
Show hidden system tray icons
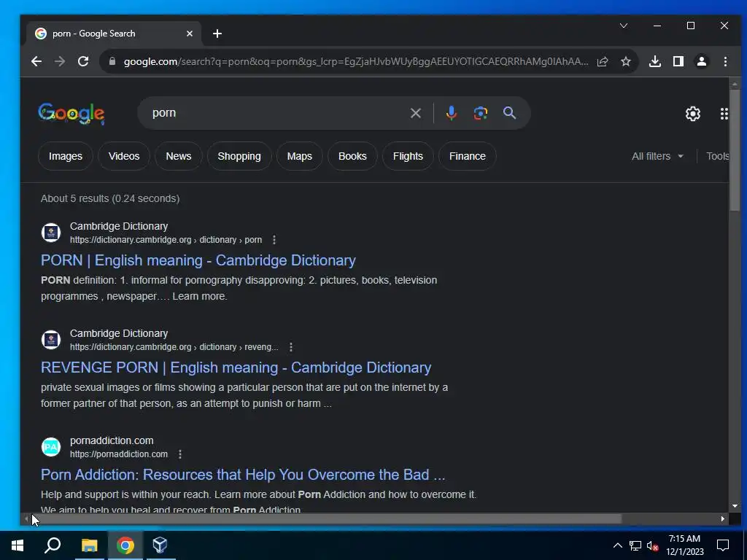(617, 545)
